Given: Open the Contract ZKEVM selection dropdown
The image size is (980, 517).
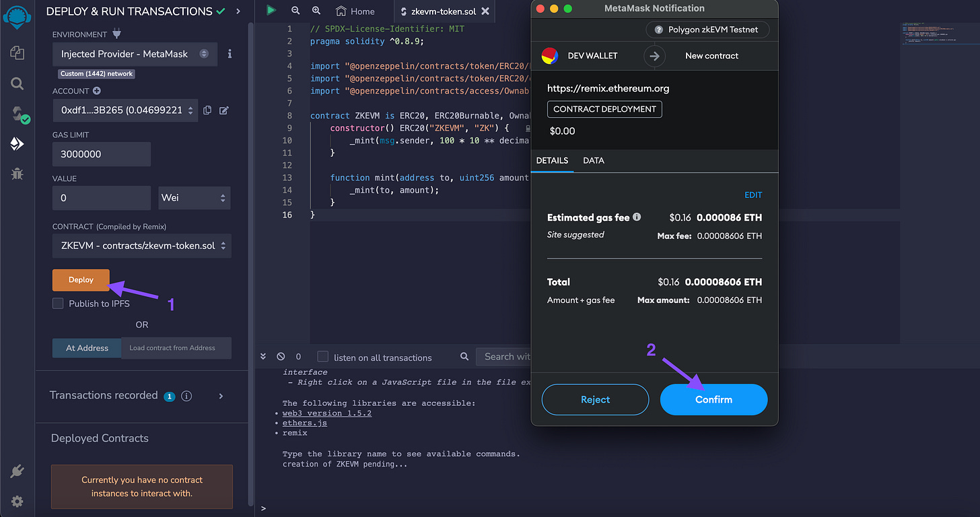Looking at the screenshot, I should click(142, 246).
